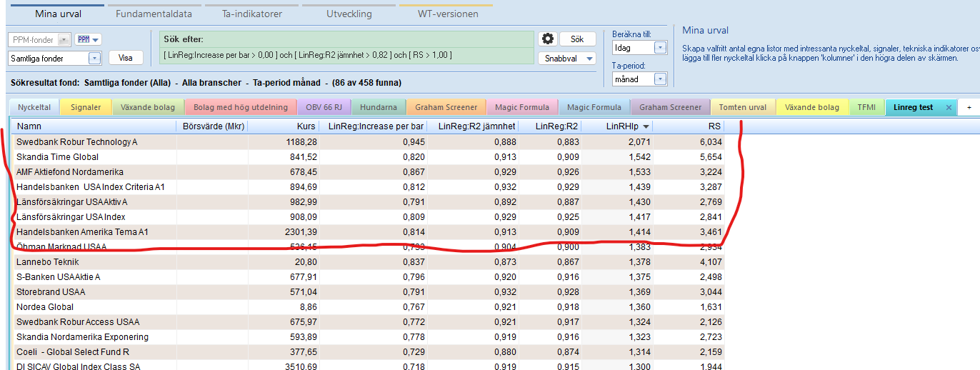Select the Storebrand USA A row

point(369,292)
